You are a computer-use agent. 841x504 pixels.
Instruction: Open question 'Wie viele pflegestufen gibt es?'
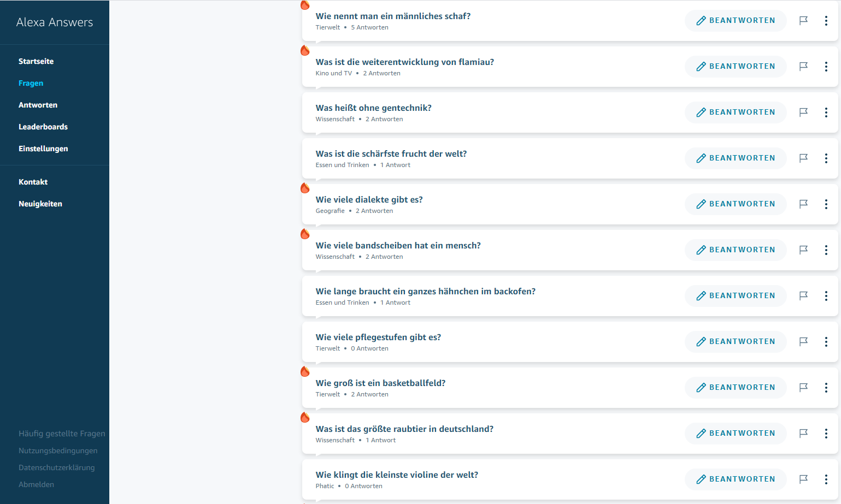point(378,337)
